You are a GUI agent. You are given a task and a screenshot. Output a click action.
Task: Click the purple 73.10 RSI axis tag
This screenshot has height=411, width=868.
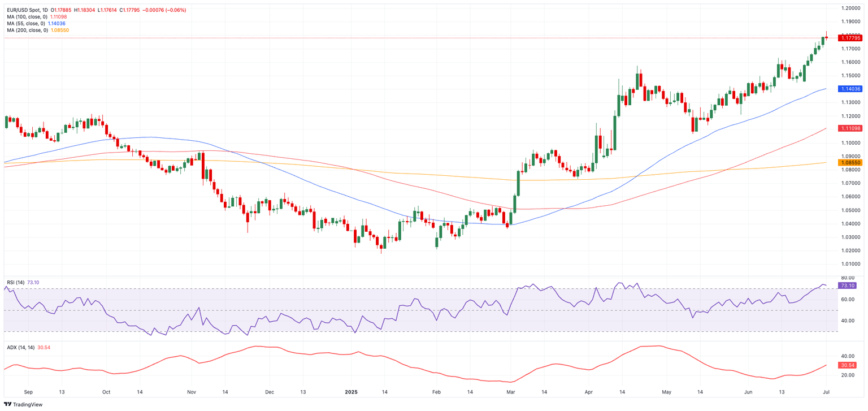(x=847, y=285)
